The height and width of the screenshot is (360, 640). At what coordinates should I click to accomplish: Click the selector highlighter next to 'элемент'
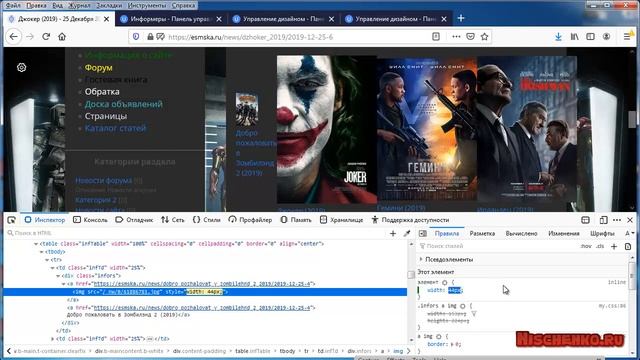[x=444, y=282]
